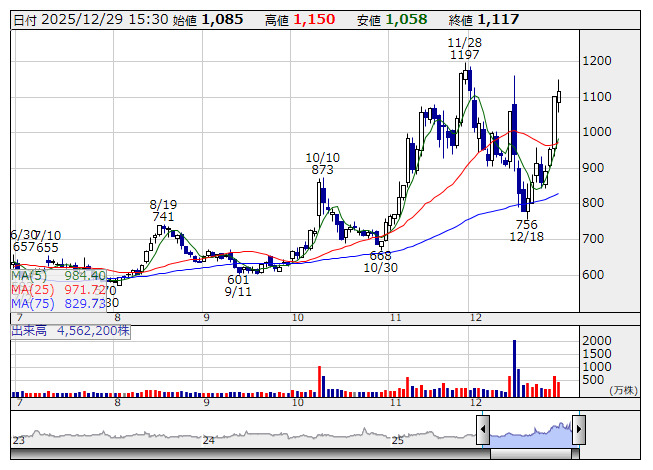The width and height of the screenshot is (653, 470).
Task: Click the 12/18 low label 756
Action: coord(526,224)
